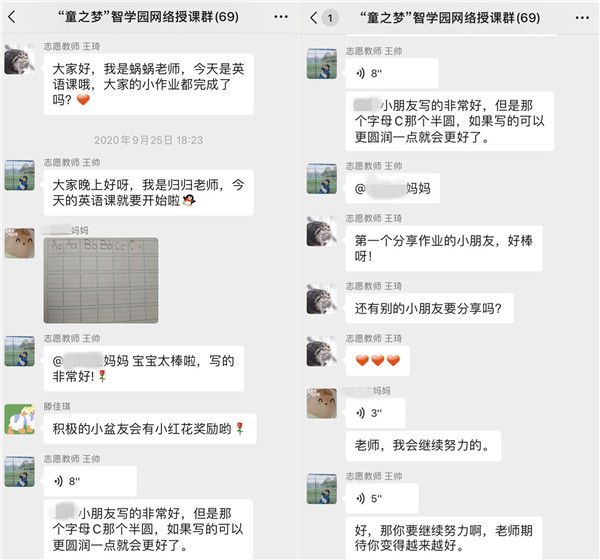Play the 3-second voice message from the parent
Screen dimensions: 600x560
375,413
